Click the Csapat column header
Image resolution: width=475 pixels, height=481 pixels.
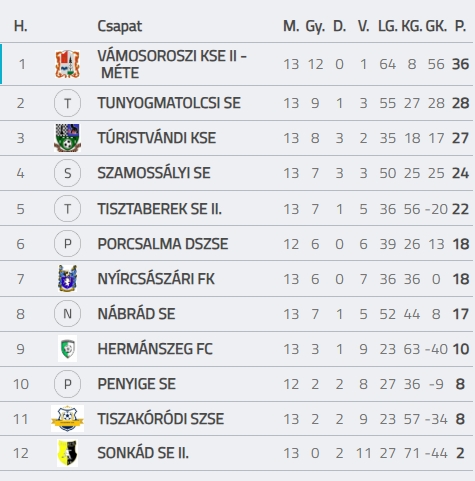(x=120, y=26)
